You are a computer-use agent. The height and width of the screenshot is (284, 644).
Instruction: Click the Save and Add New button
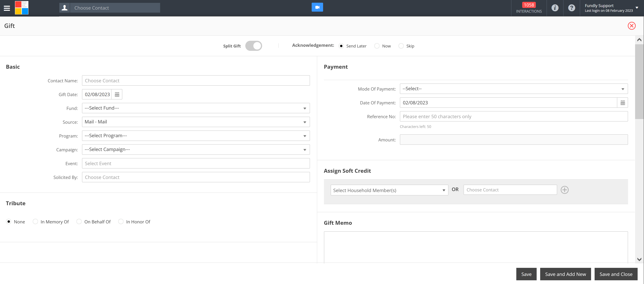click(565, 274)
